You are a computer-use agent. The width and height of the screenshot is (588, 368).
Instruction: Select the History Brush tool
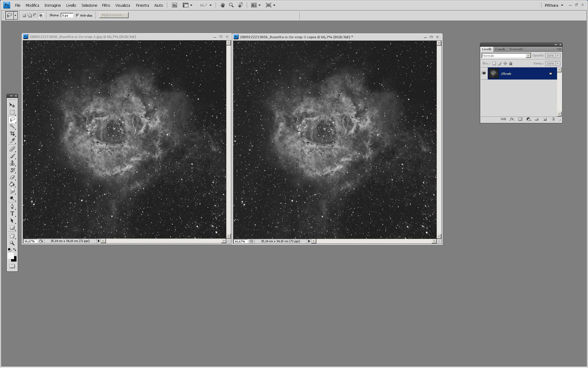(x=12, y=170)
